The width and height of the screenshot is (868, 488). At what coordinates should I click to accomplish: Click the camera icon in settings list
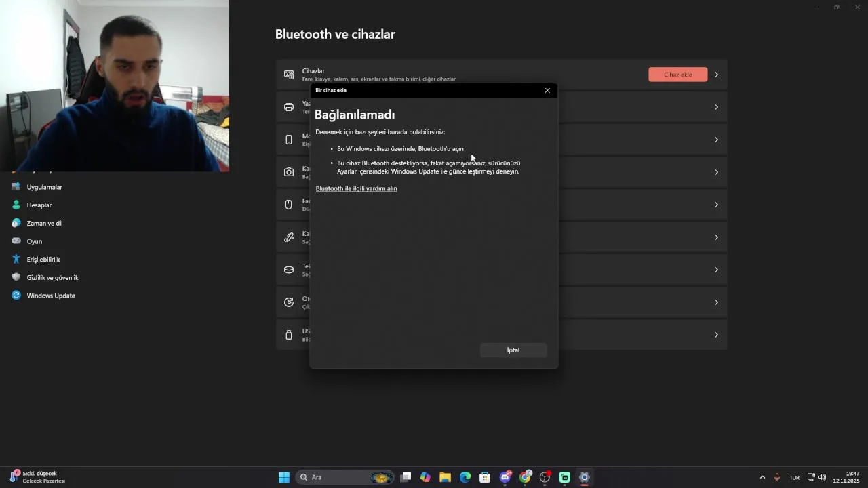point(289,172)
